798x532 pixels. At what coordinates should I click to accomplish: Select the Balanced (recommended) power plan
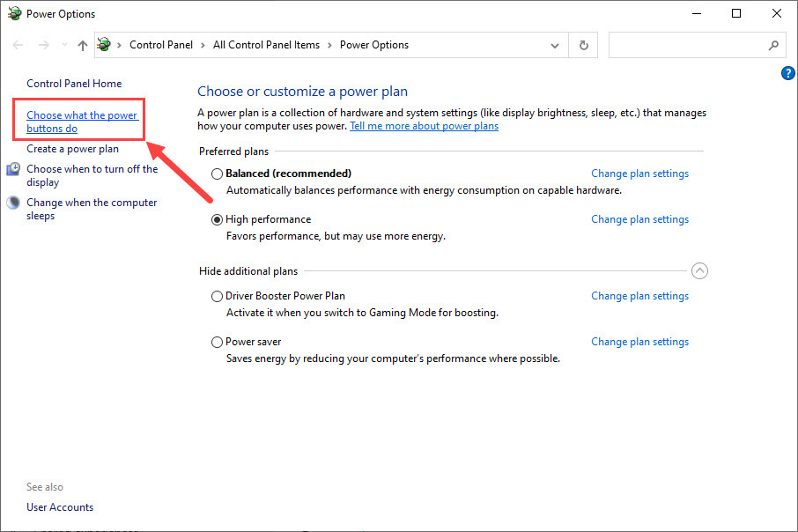click(x=217, y=174)
